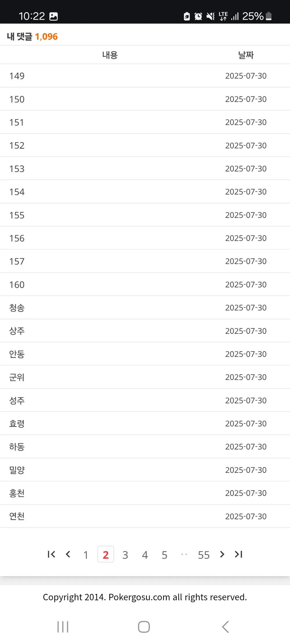Select current page 2
Screen dimensions: 290x644
pos(106,554)
